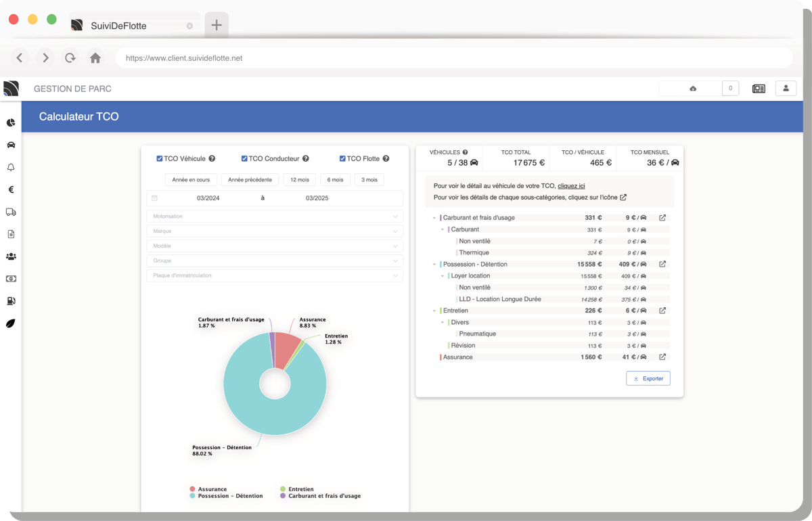This screenshot has width=812, height=521.
Task: Open details icon for Possession - Détention row
Action: [662, 264]
